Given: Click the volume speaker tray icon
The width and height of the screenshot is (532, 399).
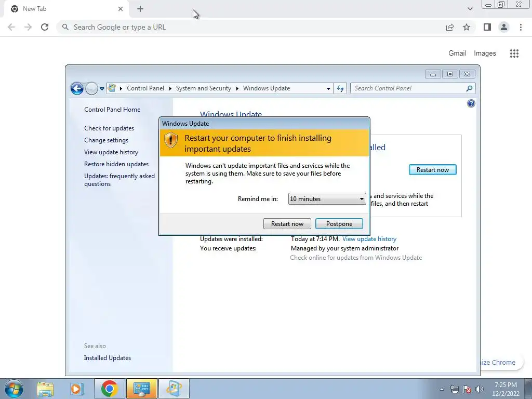Looking at the screenshot, I should point(480,389).
